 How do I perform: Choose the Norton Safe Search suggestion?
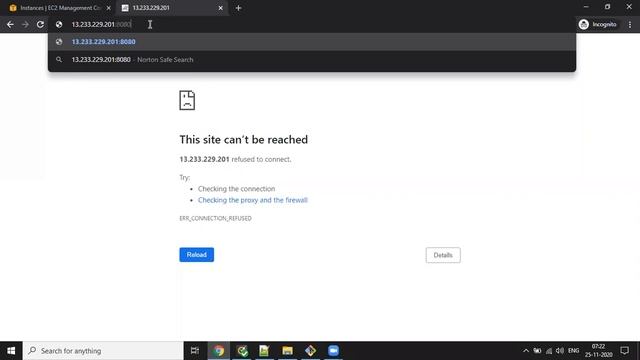tap(312, 60)
